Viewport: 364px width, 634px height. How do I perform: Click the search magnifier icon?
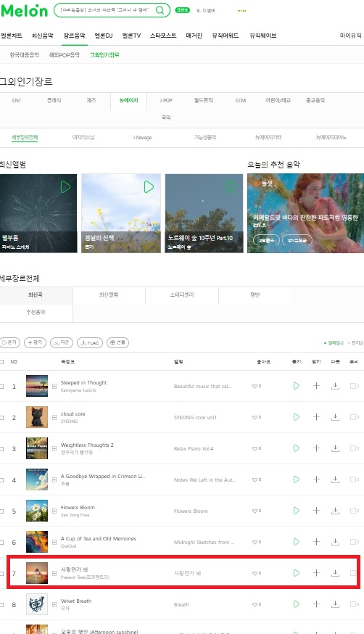tap(160, 10)
